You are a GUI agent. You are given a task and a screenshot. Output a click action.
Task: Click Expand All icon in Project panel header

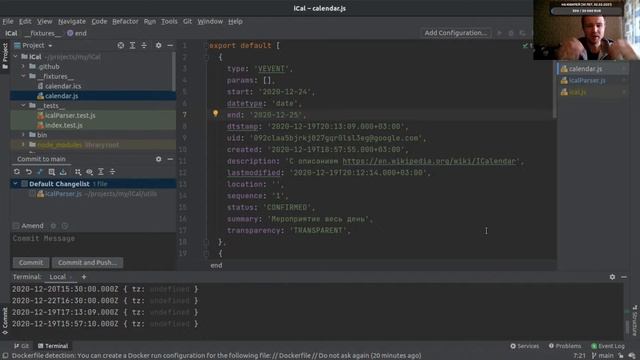point(132,45)
